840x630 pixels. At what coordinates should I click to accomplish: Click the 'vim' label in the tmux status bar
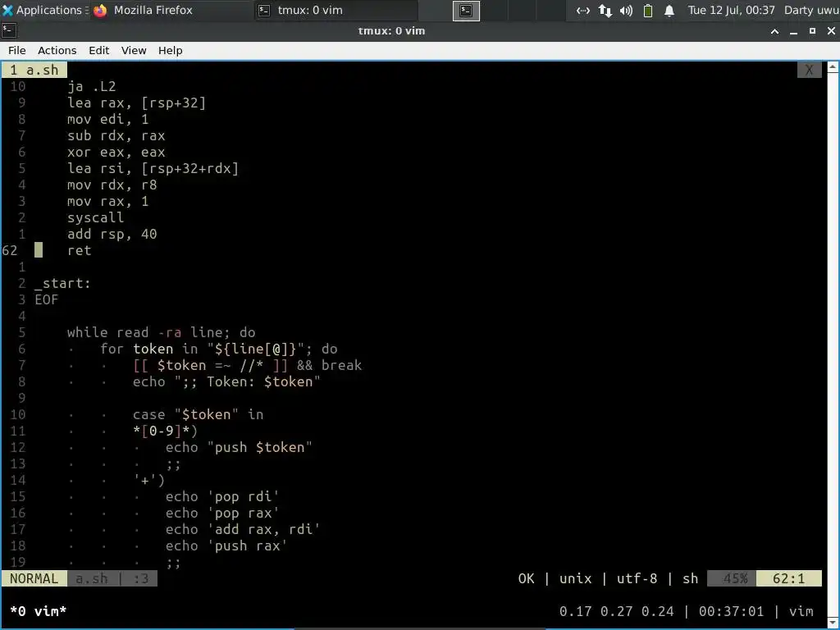coord(801,611)
